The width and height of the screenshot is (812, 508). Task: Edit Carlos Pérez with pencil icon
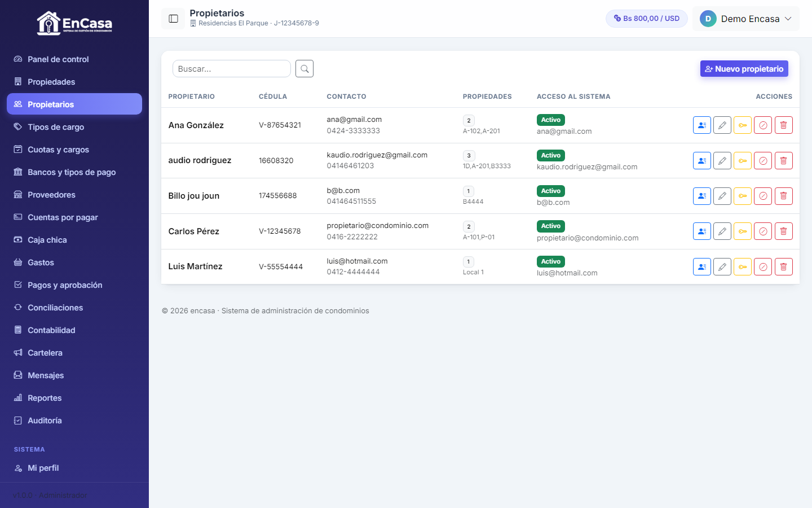(x=722, y=231)
